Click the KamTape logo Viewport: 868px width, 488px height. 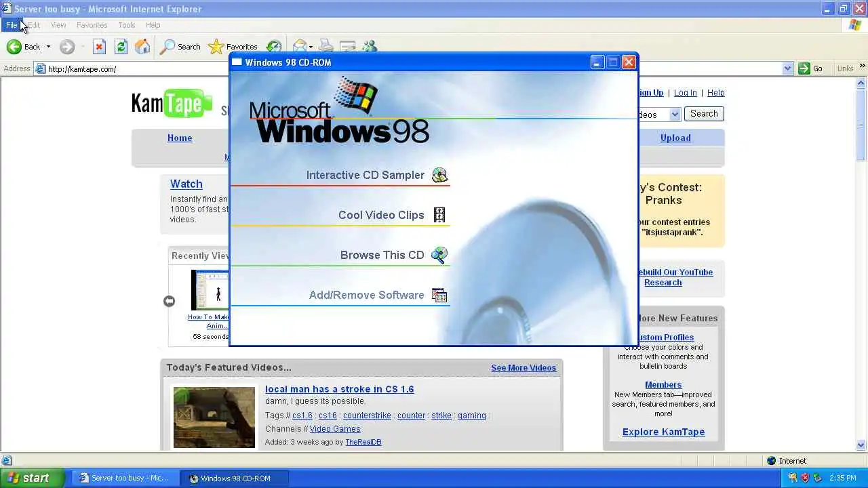pos(172,103)
